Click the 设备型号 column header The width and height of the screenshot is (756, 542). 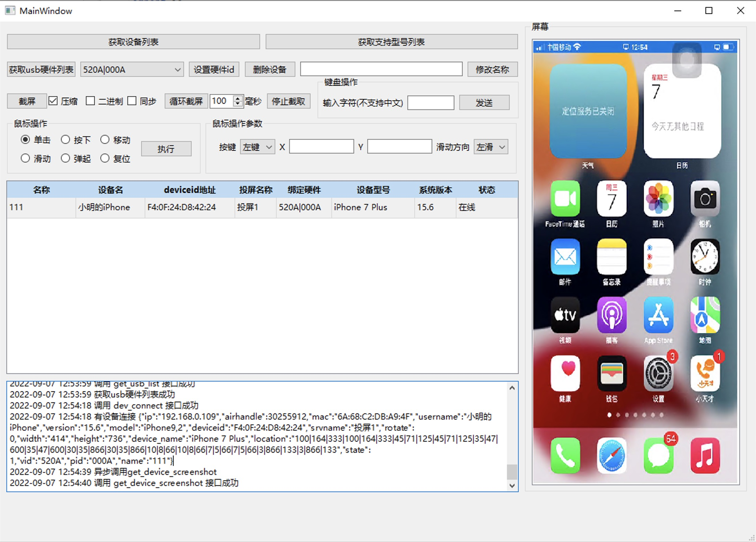373,190
